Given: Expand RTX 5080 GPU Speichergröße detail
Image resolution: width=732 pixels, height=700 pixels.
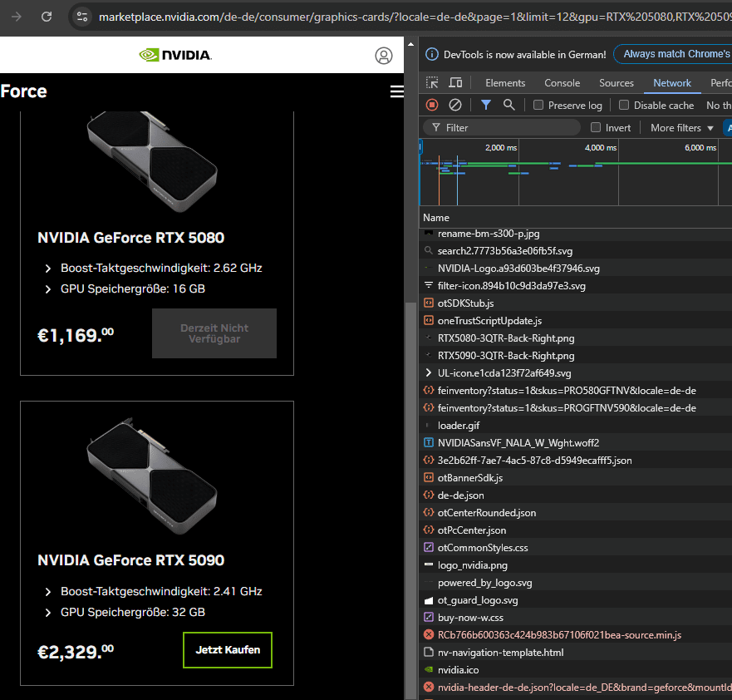Looking at the screenshot, I should [x=48, y=289].
